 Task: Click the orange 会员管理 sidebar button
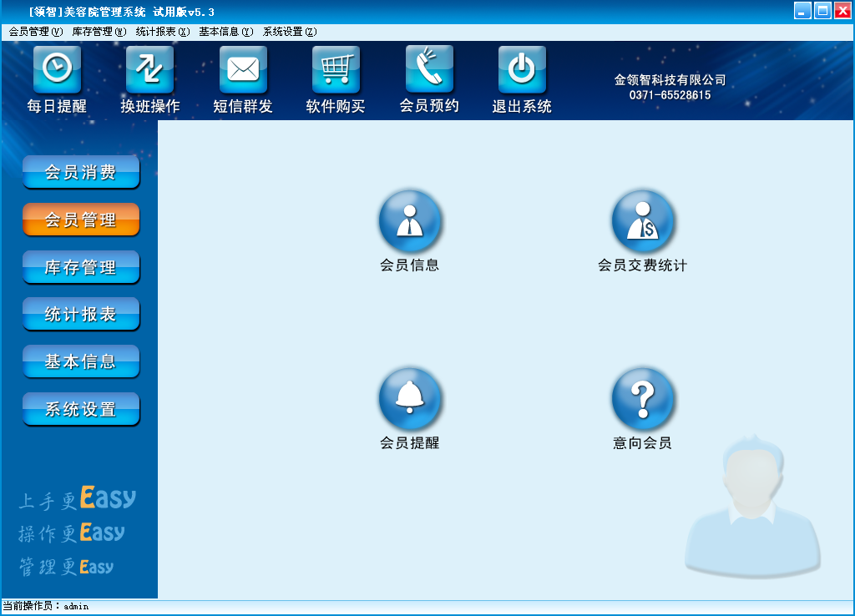click(x=81, y=220)
